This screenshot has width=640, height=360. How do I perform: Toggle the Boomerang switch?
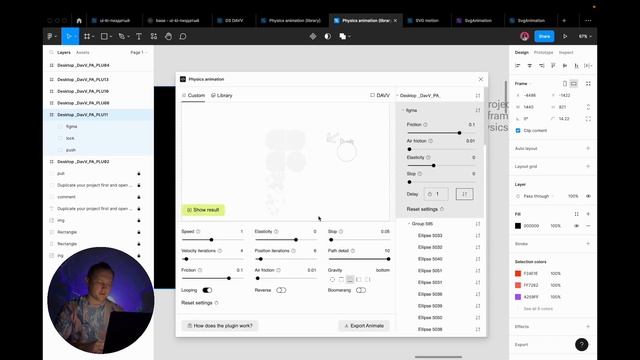(x=360, y=290)
